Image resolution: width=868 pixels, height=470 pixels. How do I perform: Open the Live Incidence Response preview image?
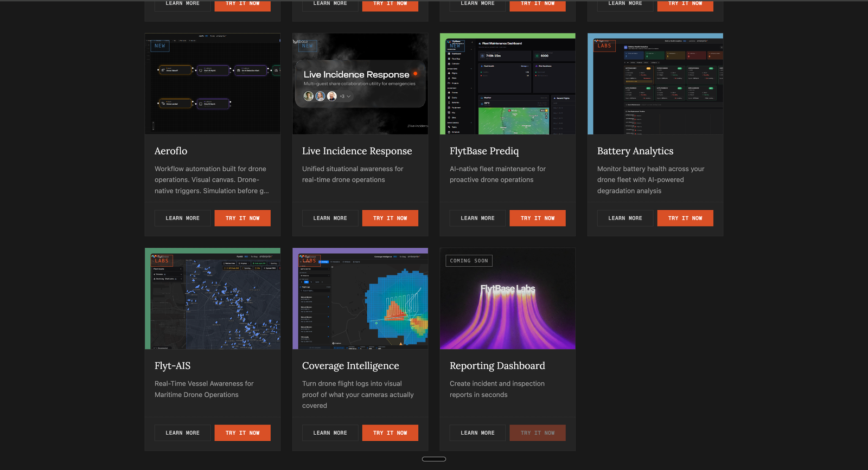[360, 84]
